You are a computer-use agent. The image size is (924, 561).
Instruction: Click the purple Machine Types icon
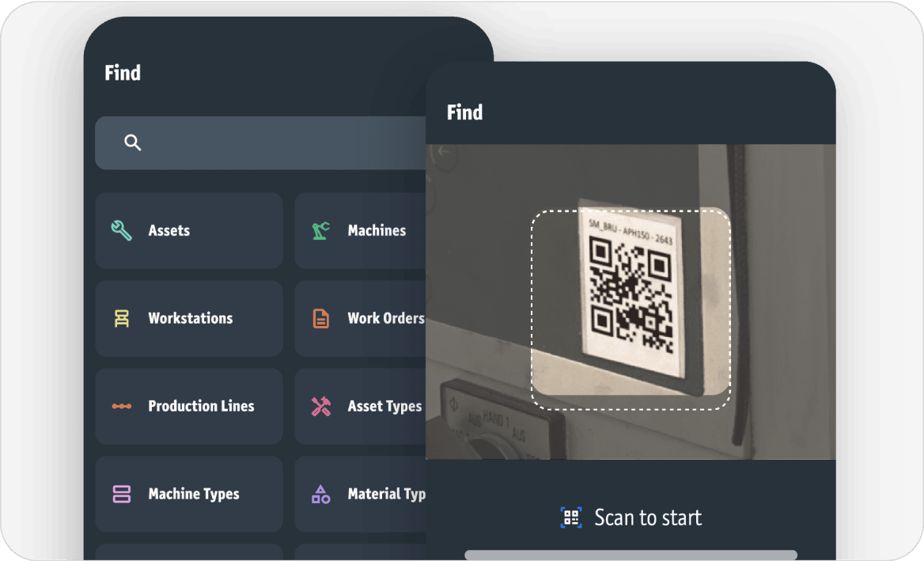(121, 494)
